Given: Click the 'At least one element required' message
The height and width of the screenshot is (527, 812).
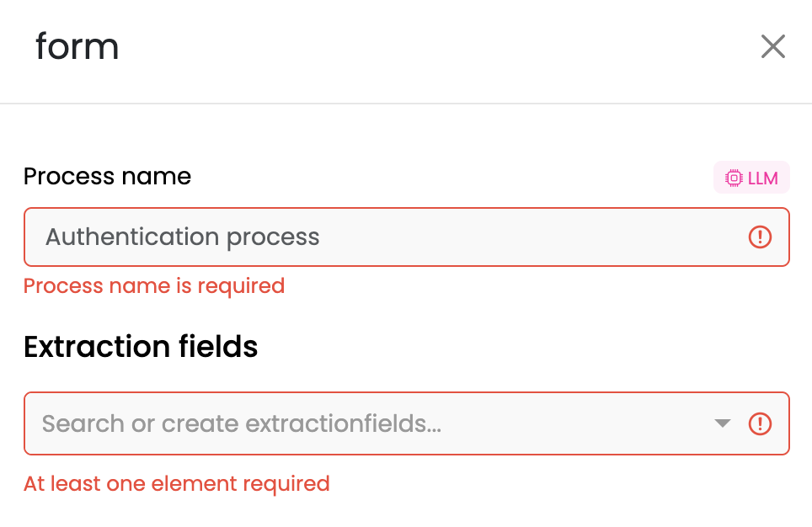Looking at the screenshot, I should pyautogui.click(x=177, y=484).
